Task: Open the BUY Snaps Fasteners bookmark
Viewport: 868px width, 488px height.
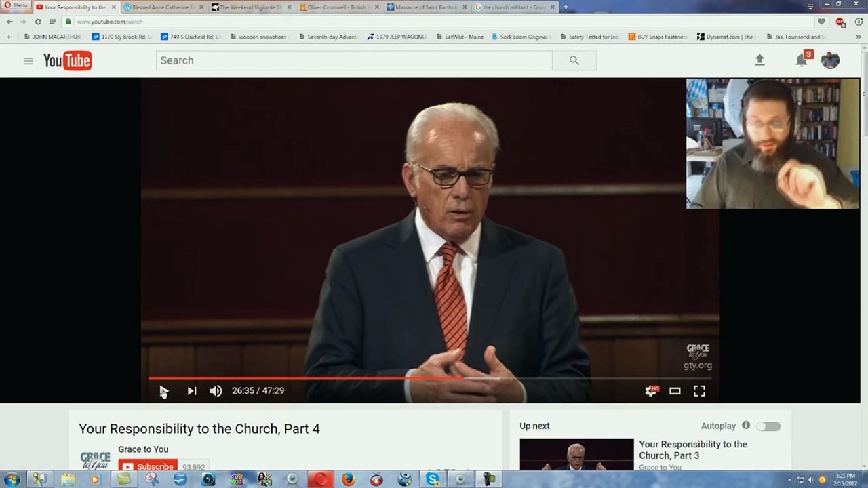Action: click(658, 37)
